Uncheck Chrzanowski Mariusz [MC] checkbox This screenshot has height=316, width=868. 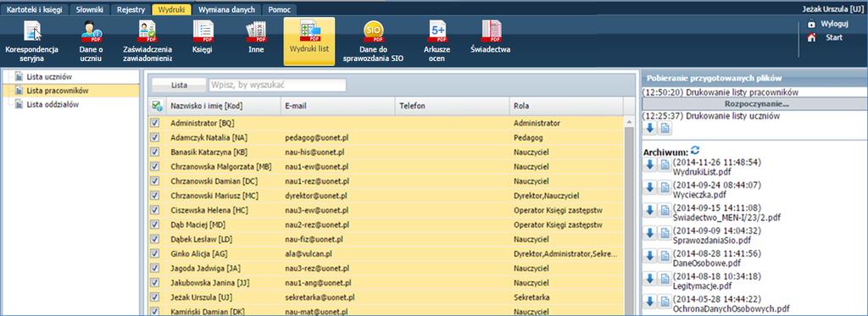[x=155, y=196]
